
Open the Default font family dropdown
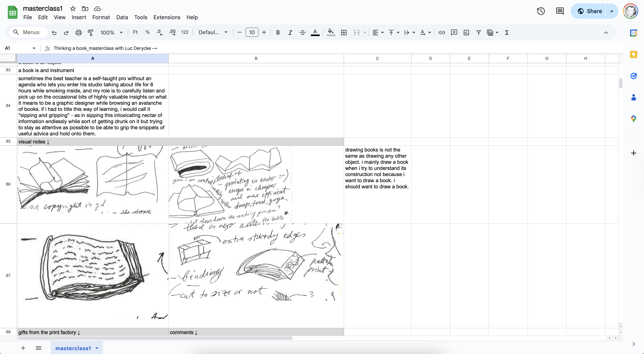pyautogui.click(x=213, y=32)
